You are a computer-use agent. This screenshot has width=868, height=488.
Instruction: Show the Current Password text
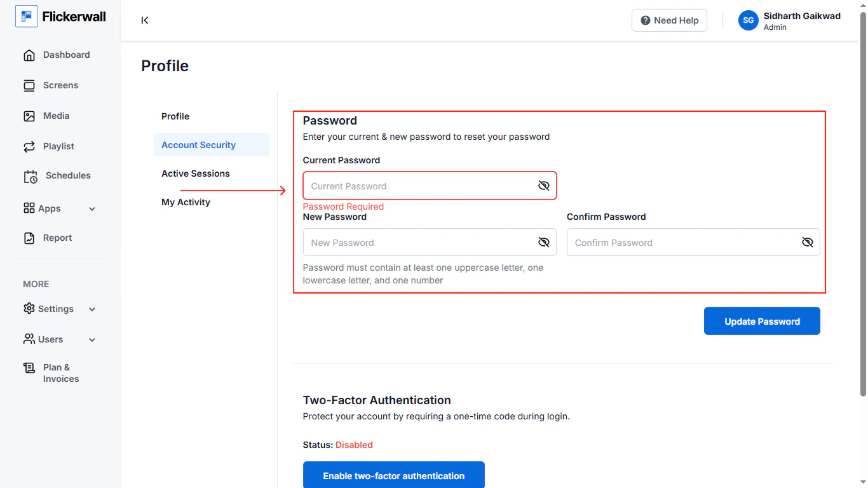click(x=543, y=186)
